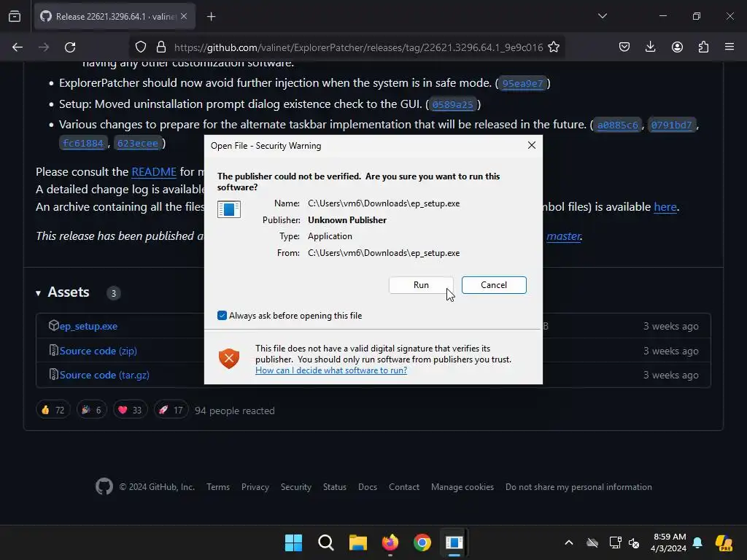Click Run in the Security Warning dialog
The height and width of the screenshot is (560, 747).
click(x=421, y=285)
